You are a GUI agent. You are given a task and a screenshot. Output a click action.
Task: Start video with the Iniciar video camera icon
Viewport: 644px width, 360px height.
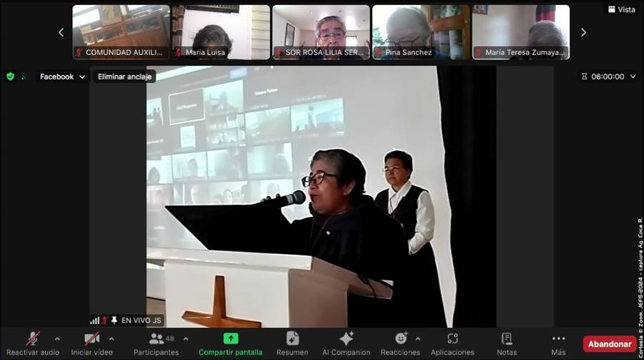92,339
